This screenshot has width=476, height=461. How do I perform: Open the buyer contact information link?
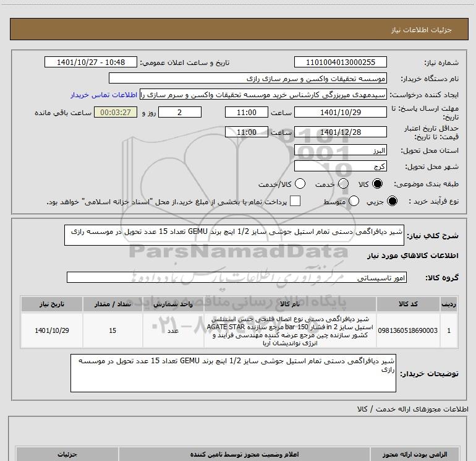click(104, 95)
